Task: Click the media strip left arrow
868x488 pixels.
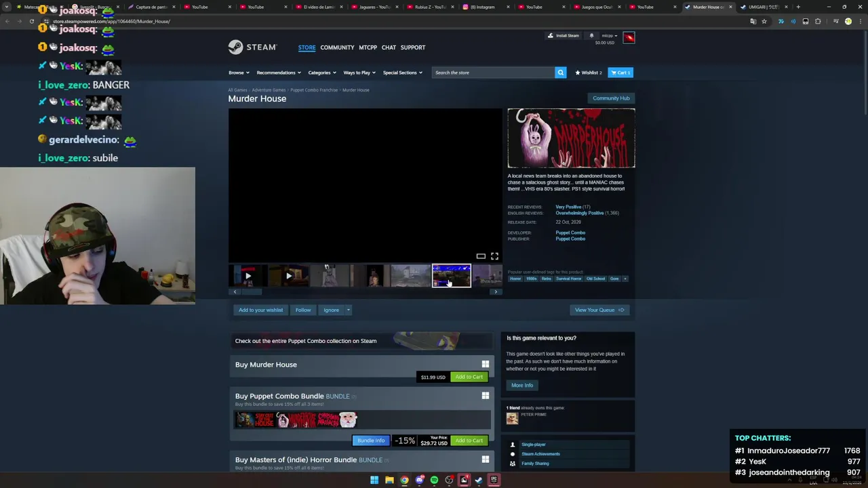Action: (x=235, y=291)
